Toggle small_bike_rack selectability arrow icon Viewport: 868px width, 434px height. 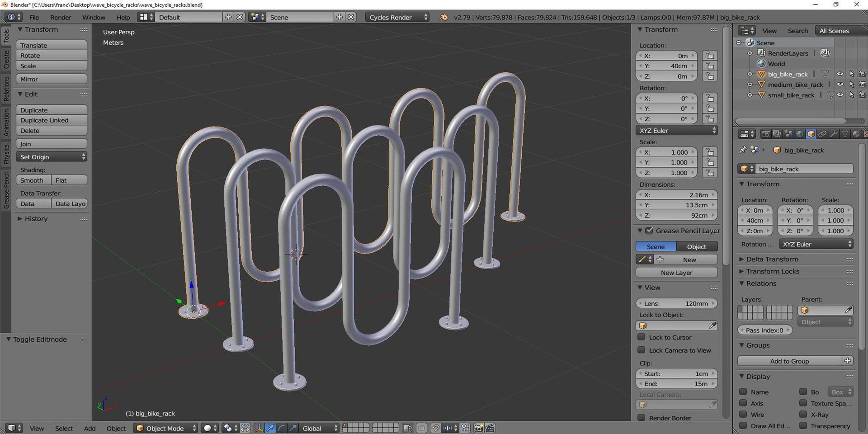click(x=852, y=95)
